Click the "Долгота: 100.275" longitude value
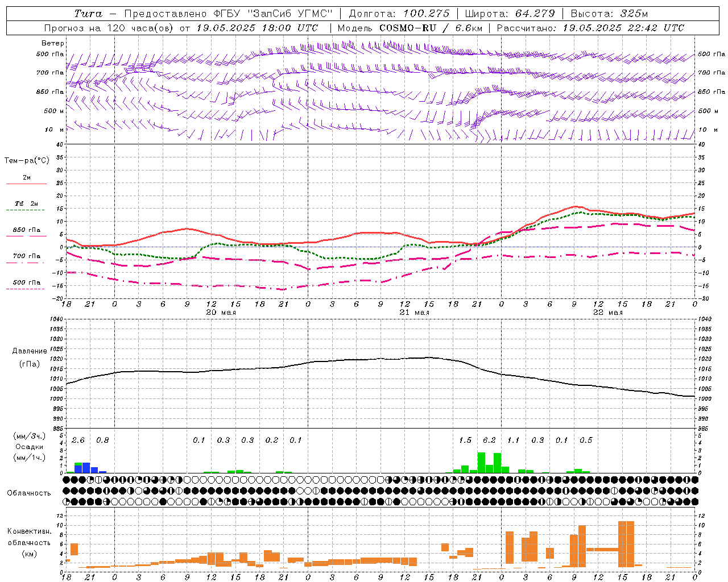728x582 pixels. tap(399, 14)
